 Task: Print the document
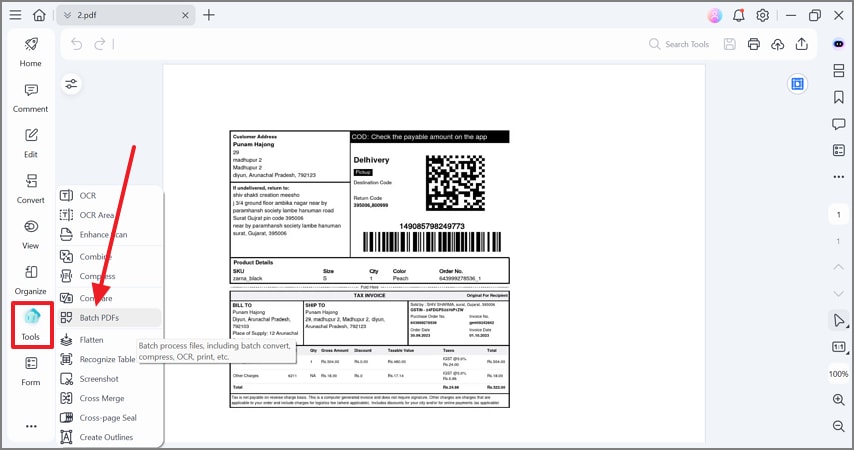point(754,44)
